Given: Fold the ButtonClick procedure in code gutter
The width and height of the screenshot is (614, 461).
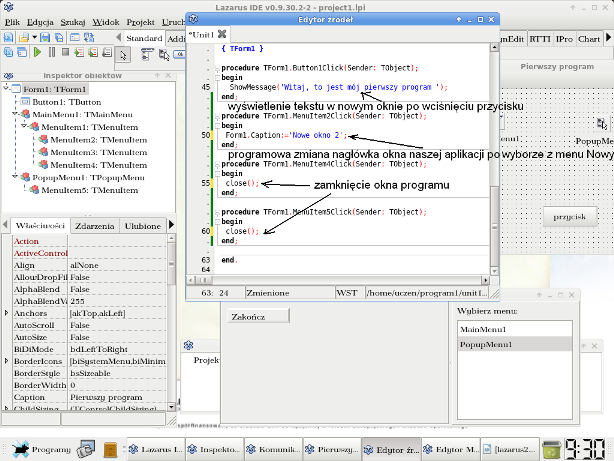Looking at the screenshot, I should pos(217,68).
